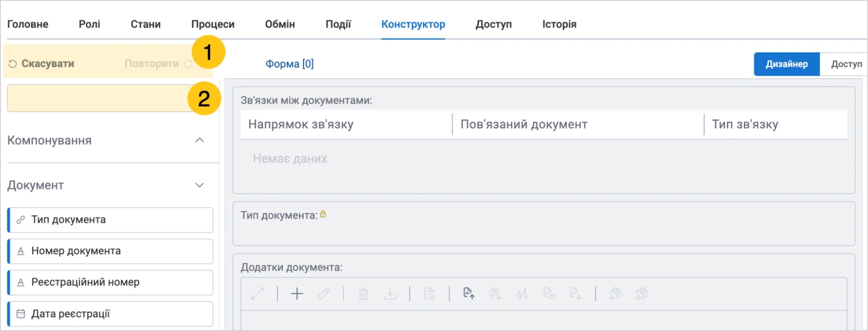
Task: Switch to Доступ mode beside Дизайнер
Action: tap(844, 64)
